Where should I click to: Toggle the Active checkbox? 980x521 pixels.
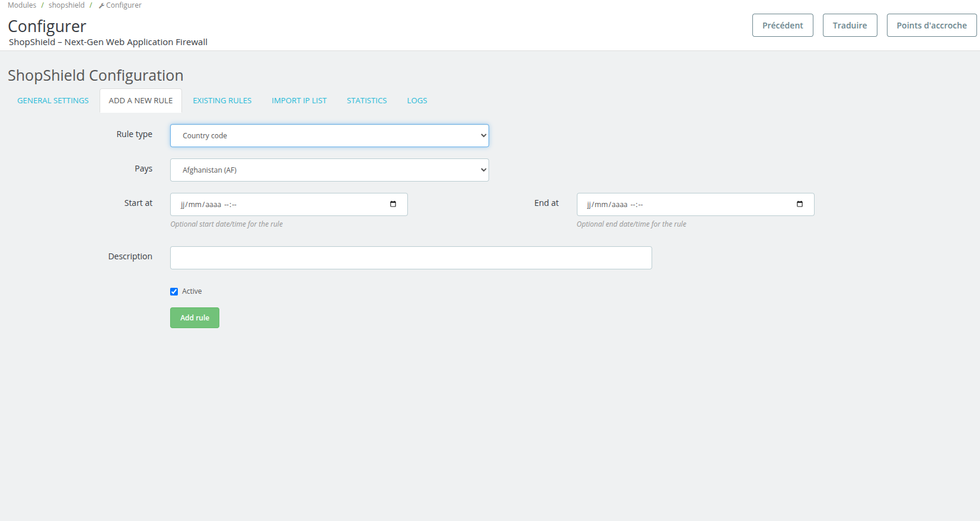pos(174,291)
